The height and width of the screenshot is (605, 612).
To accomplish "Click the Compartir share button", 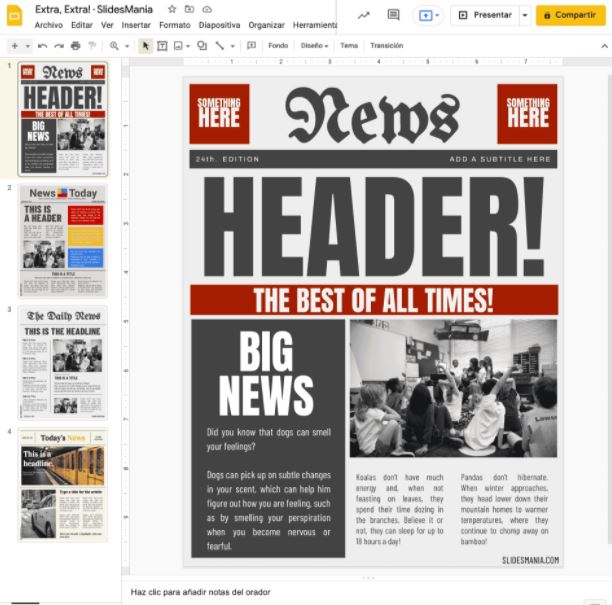I will tap(571, 15).
